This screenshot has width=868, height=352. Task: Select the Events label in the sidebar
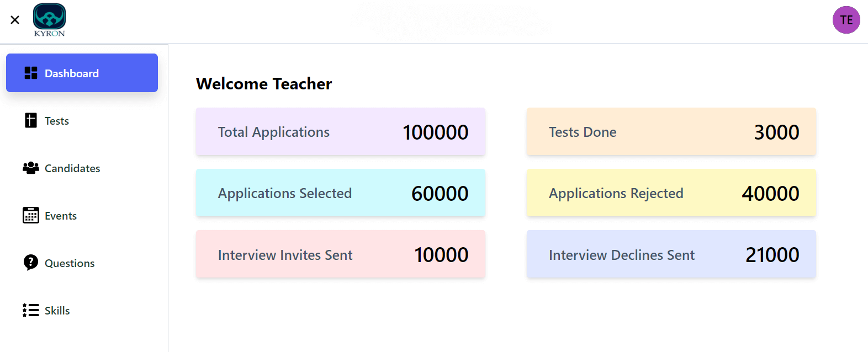pyautogui.click(x=61, y=216)
